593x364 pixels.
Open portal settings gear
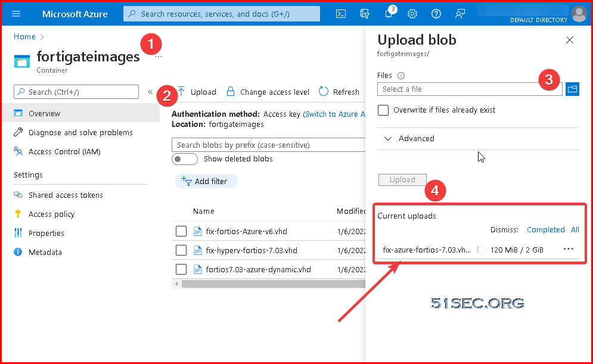pyautogui.click(x=412, y=14)
